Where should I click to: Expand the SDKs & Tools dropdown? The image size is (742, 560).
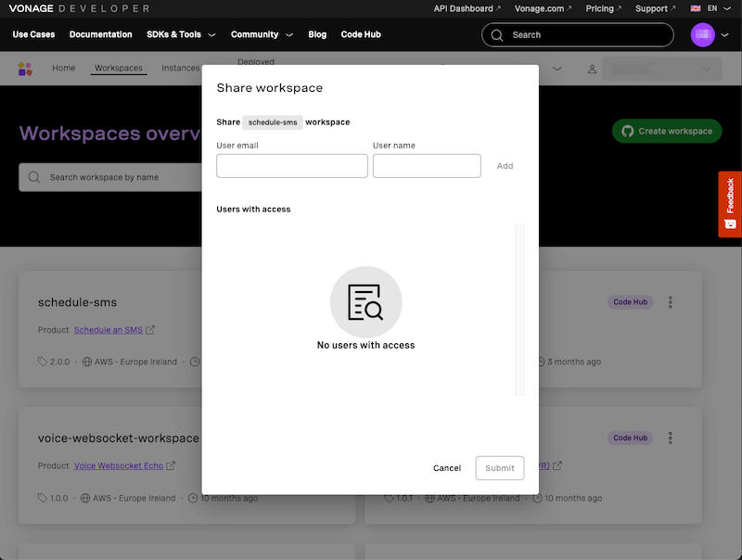[180, 34]
